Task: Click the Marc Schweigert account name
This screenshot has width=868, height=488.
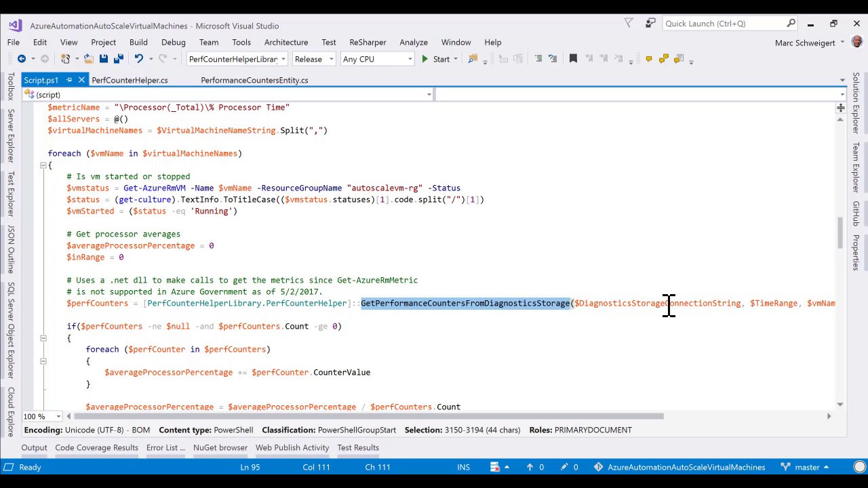Action: pos(805,43)
